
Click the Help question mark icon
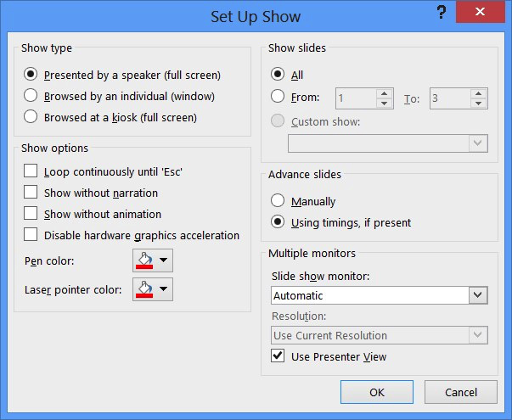tap(442, 12)
